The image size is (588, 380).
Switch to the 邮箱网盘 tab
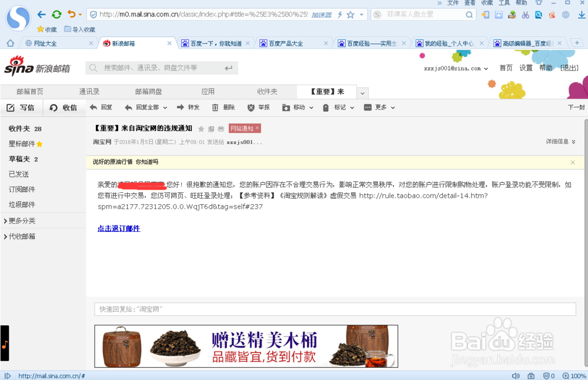[x=149, y=92]
